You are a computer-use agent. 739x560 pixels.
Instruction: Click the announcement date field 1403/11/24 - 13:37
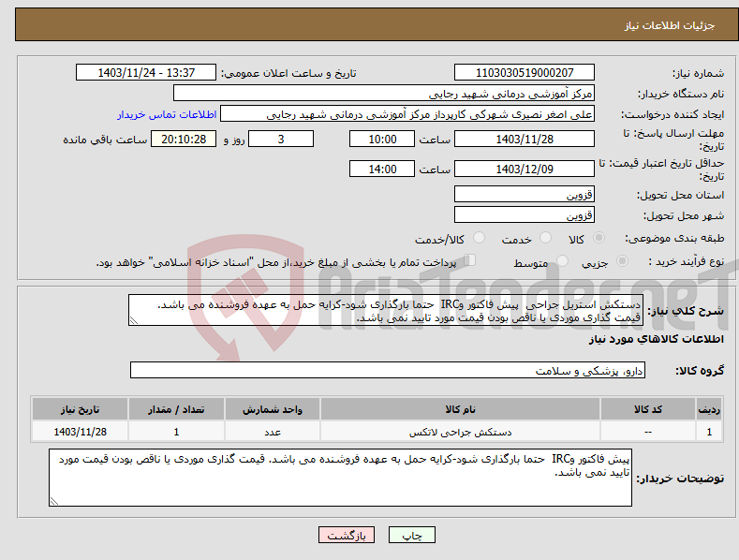[146, 73]
